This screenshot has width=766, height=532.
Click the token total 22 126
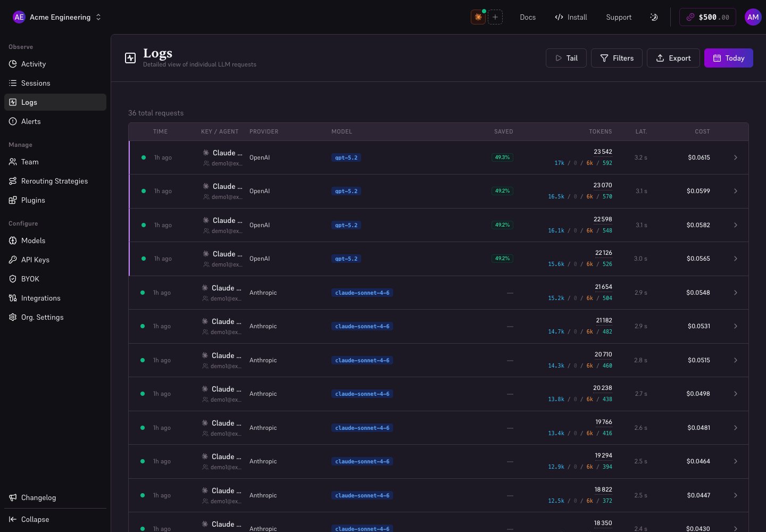point(603,253)
